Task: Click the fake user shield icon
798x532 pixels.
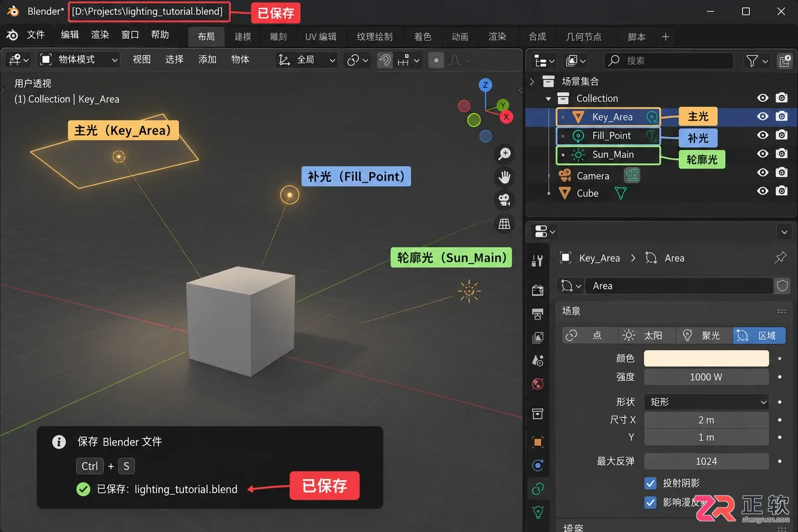Action: (x=782, y=286)
